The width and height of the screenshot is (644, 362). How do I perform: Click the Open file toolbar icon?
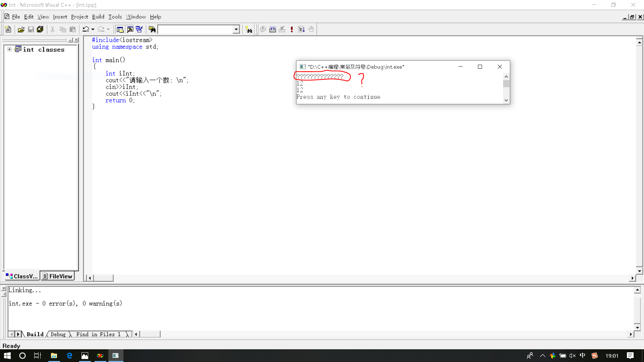(x=21, y=29)
